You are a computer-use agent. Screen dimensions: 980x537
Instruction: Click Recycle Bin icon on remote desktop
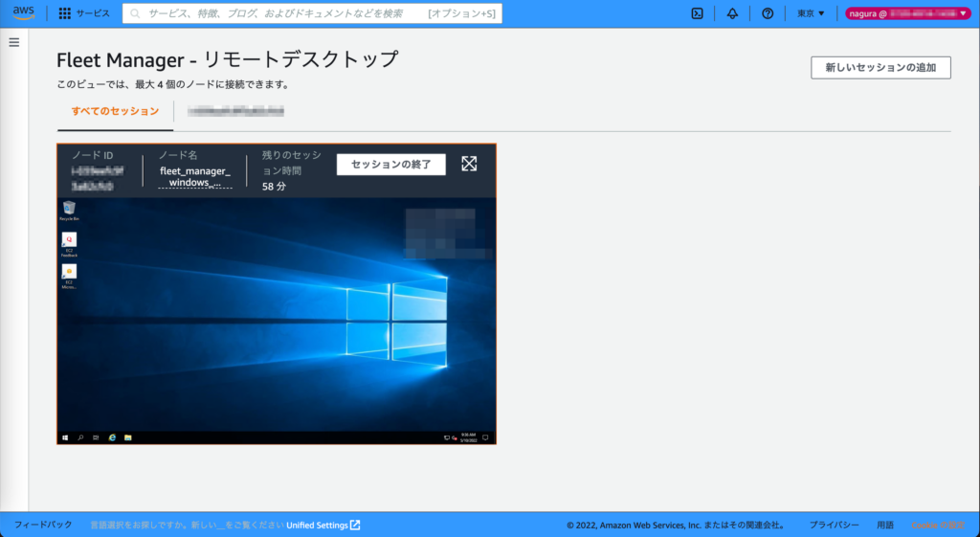(x=69, y=211)
